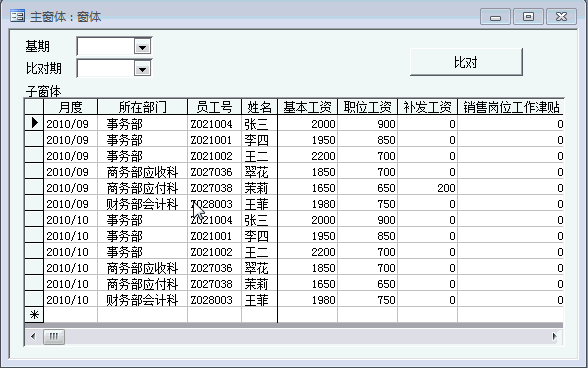Viewport: 588px width, 368px height.
Task: Click row selector for 2010/10 王二 row
Action: 34,252
